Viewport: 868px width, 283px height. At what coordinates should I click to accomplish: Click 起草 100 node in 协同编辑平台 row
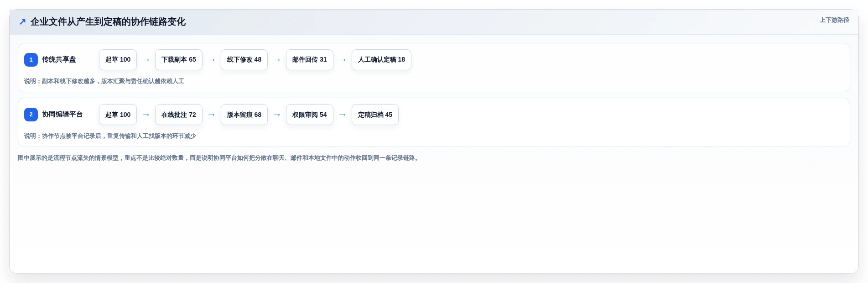118,115
